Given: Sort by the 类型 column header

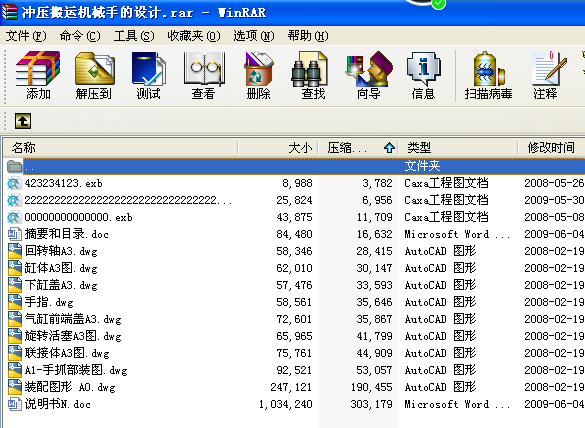Looking at the screenshot, I should pos(458,148).
